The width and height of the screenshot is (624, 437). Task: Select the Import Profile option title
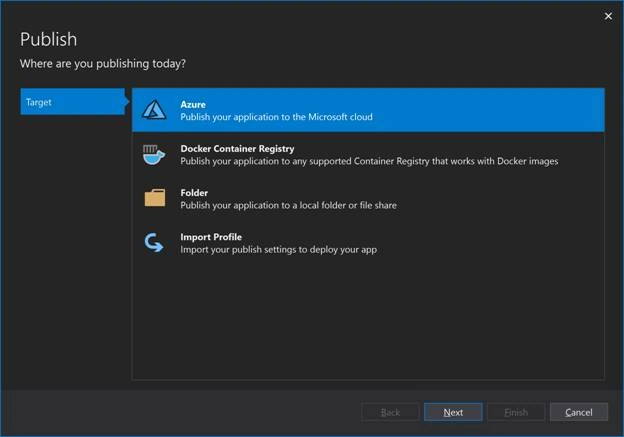(211, 237)
